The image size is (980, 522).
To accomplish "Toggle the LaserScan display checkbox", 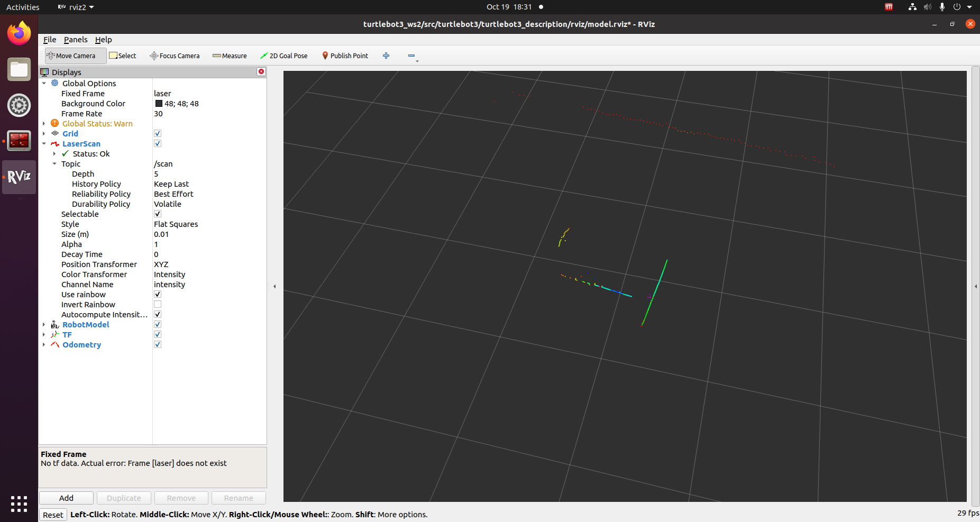I will [x=158, y=143].
